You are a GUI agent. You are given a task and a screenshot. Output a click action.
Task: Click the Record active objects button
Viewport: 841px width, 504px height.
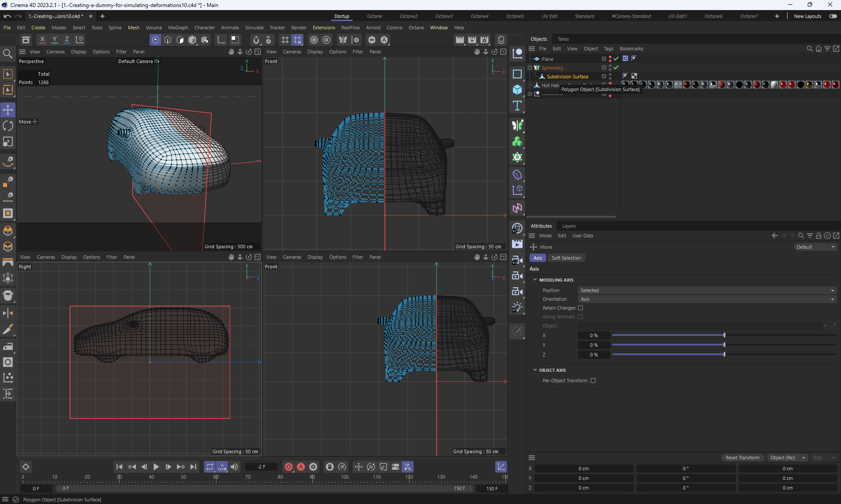pos(288,467)
